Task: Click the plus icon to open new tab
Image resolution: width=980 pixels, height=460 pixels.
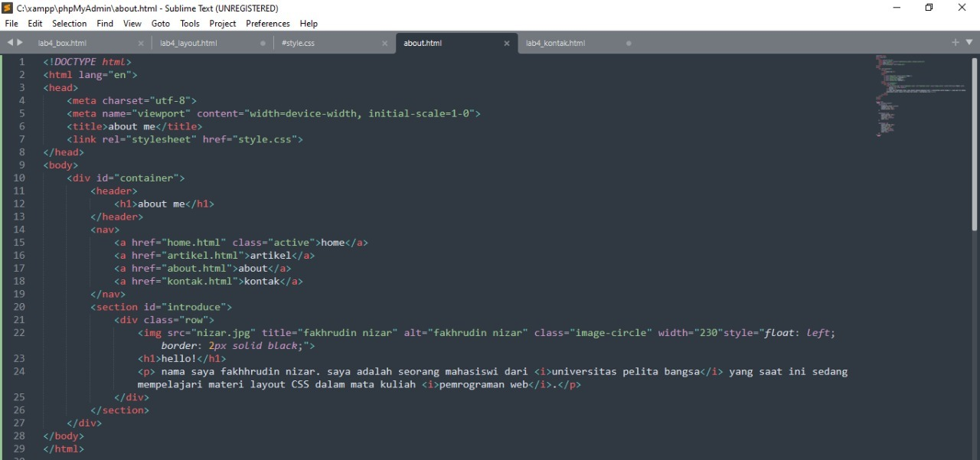Action: point(955,43)
